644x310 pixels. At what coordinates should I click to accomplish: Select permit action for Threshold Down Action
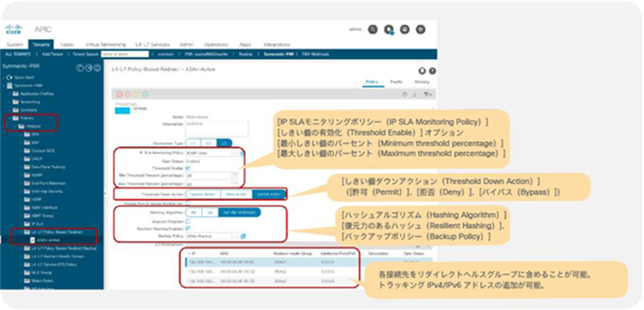point(268,193)
